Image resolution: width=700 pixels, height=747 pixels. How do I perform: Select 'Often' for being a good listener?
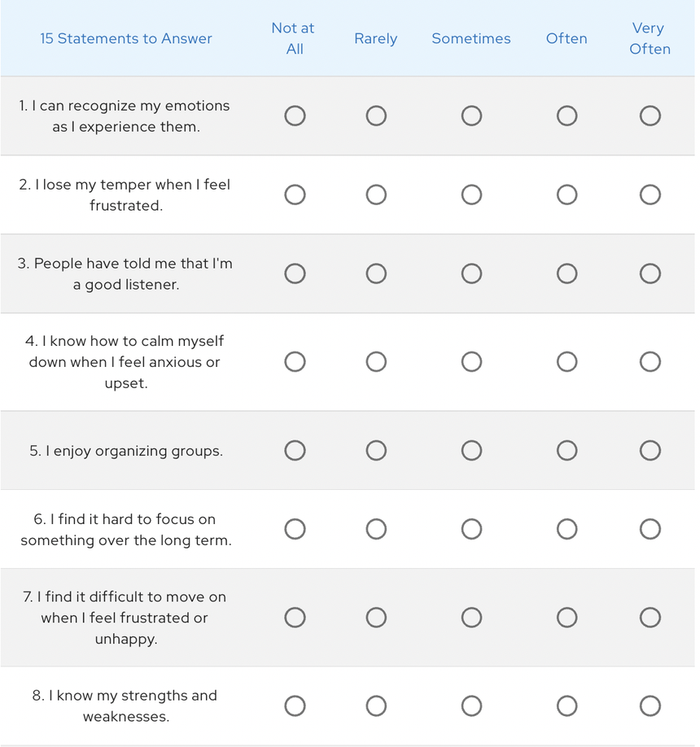pyautogui.click(x=567, y=274)
